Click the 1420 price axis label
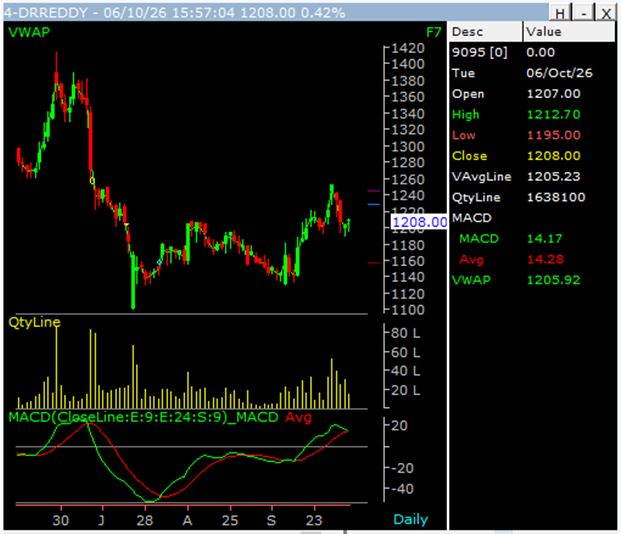The width and height of the screenshot is (621, 534). pyautogui.click(x=408, y=48)
